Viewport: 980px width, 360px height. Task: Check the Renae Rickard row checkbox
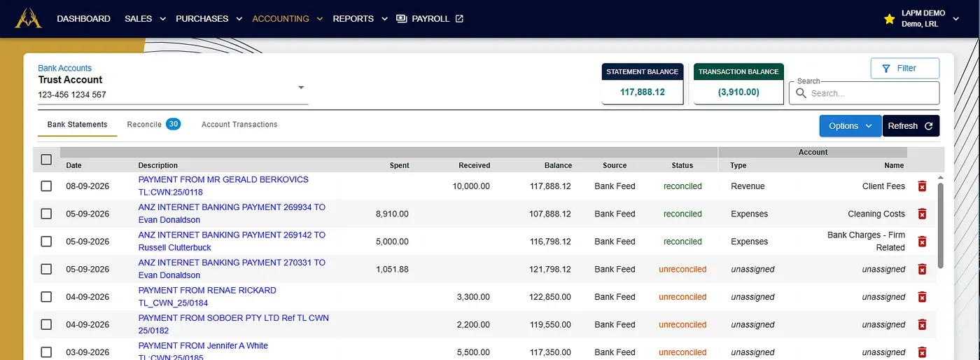click(46, 297)
